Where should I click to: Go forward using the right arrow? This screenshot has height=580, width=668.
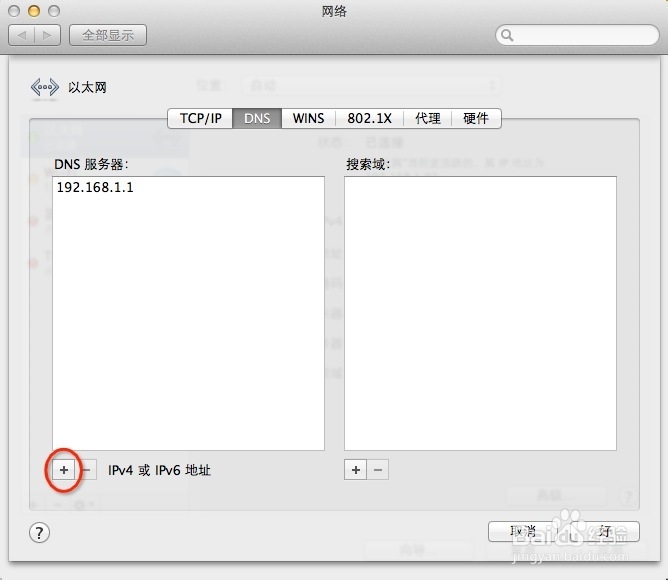click(47, 35)
